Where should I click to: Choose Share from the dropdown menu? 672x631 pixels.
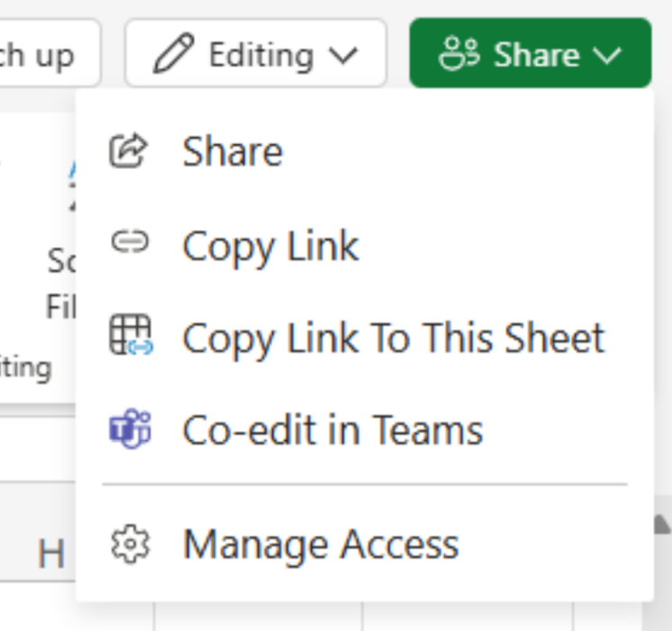232,151
